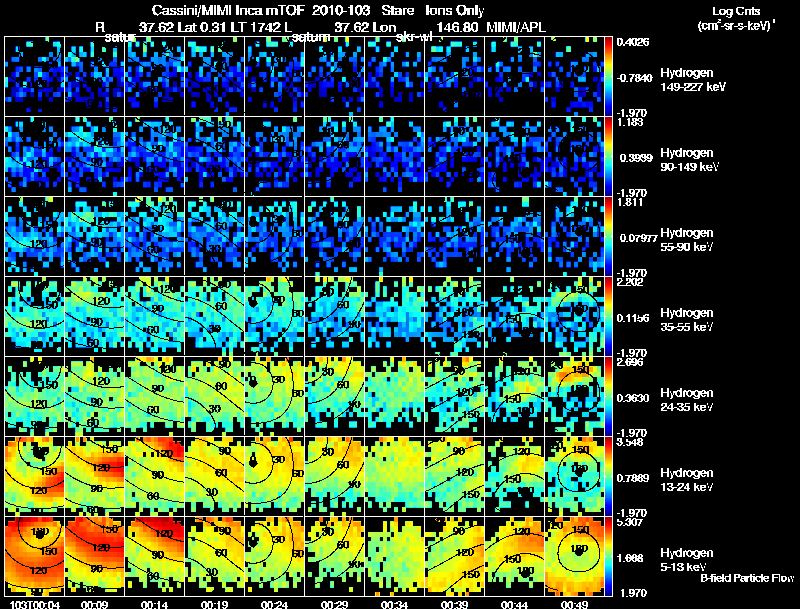Screen dimensions: 800x609
Task: Select the 'Hydrogen 90-149 keV' row label
Action: (x=689, y=160)
